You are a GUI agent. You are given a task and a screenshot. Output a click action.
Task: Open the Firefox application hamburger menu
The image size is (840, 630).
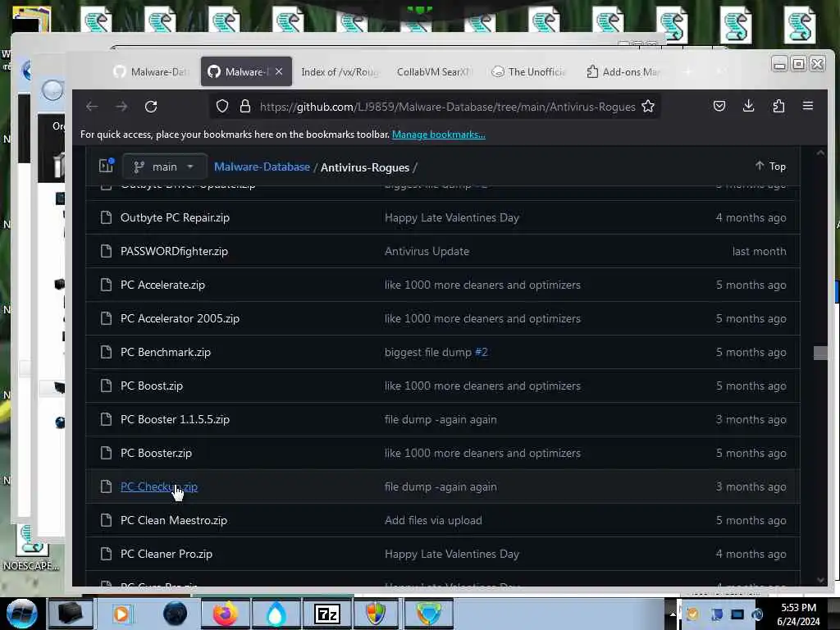coord(808,106)
